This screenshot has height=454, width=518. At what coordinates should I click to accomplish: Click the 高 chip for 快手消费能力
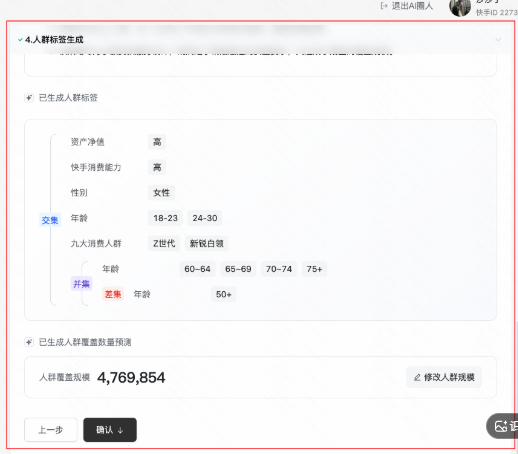[x=157, y=167]
